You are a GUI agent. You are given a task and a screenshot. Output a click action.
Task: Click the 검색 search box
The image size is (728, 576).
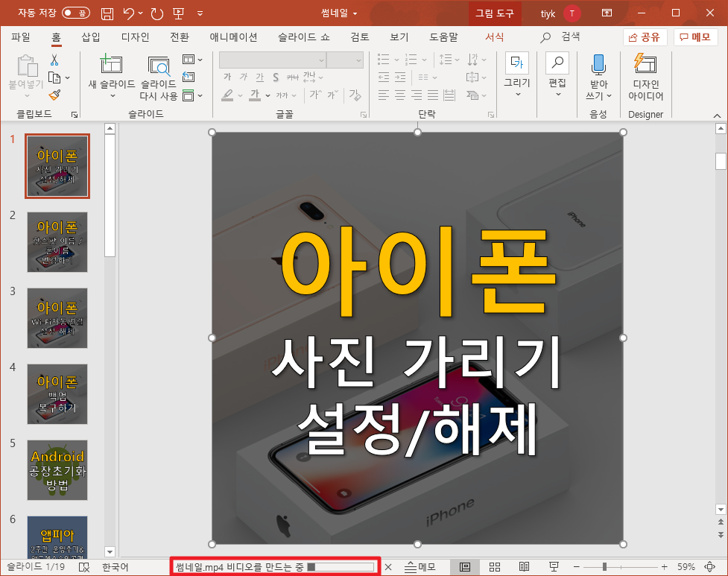[561, 37]
